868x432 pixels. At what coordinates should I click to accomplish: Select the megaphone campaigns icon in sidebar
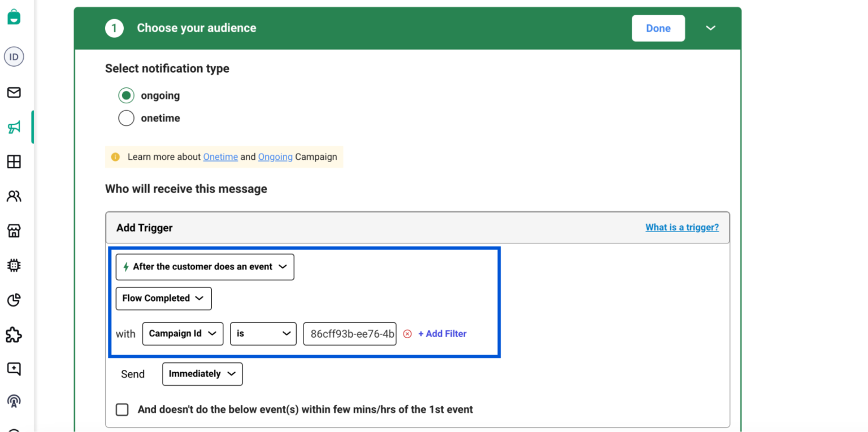[x=14, y=127]
